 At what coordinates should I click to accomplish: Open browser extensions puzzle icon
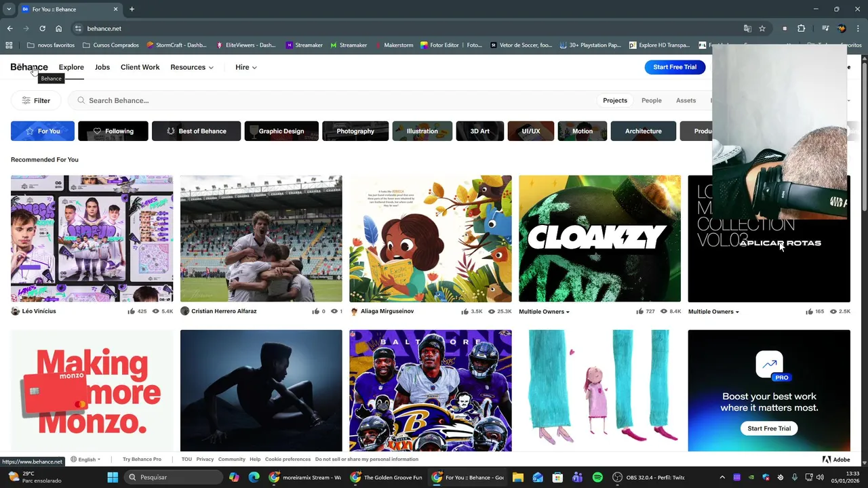[x=802, y=28]
